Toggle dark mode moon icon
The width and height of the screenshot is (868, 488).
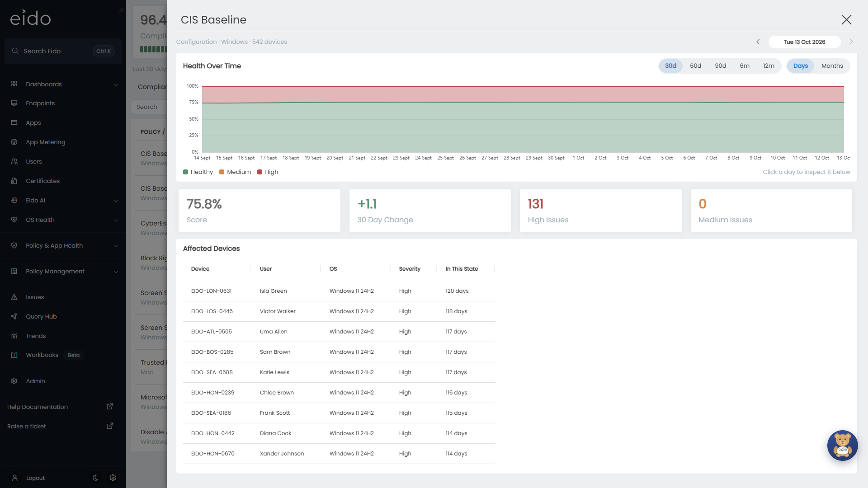point(95,478)
